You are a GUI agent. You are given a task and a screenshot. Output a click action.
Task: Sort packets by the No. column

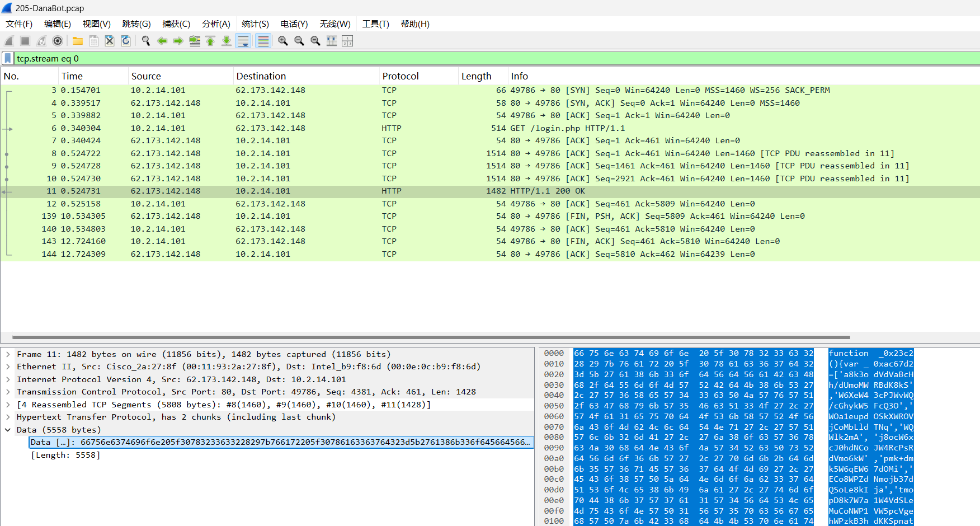coord(29,76)
